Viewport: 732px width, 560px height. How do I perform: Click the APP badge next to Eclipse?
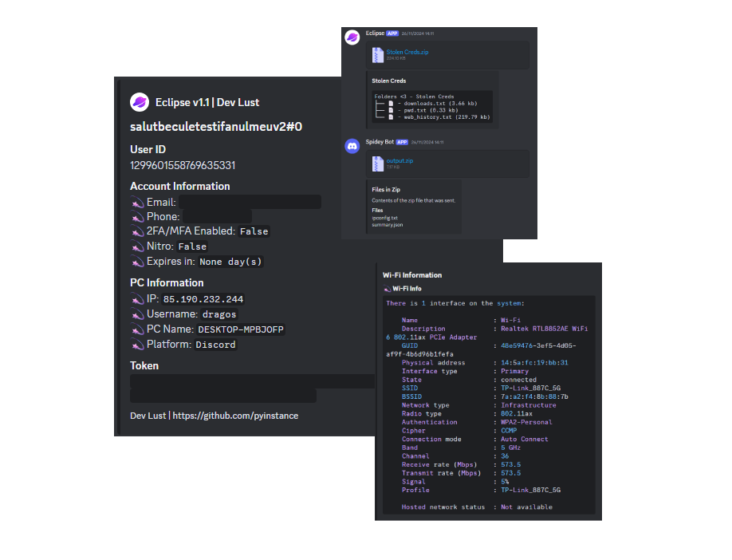tap(392, 34)
